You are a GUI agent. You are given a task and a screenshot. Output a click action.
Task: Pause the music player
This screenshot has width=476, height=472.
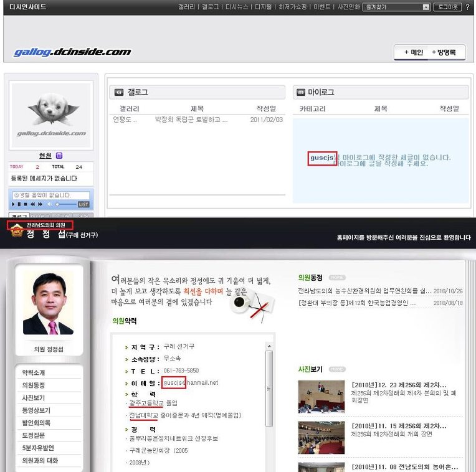tap(19, 204)
